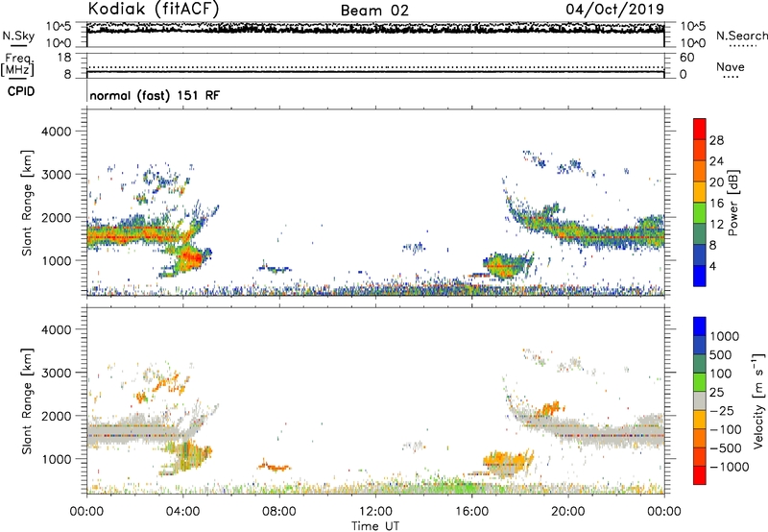Screen dimensions: 768x532
Task: Click the "Beam 02" heading
Action: 374,11
